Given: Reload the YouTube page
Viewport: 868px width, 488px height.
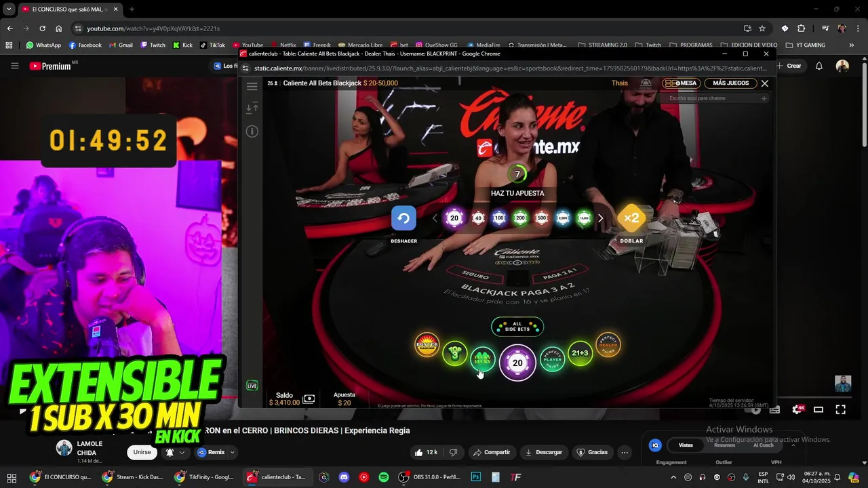Looking at the screenshot, I should [x=42, y=28].
